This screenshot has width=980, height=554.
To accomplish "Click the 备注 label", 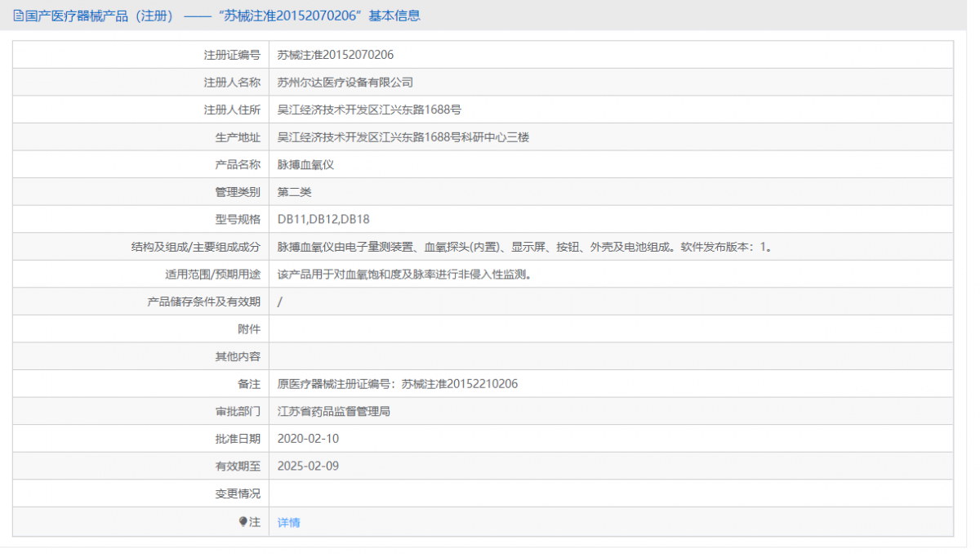I will [x=249, y=384].
